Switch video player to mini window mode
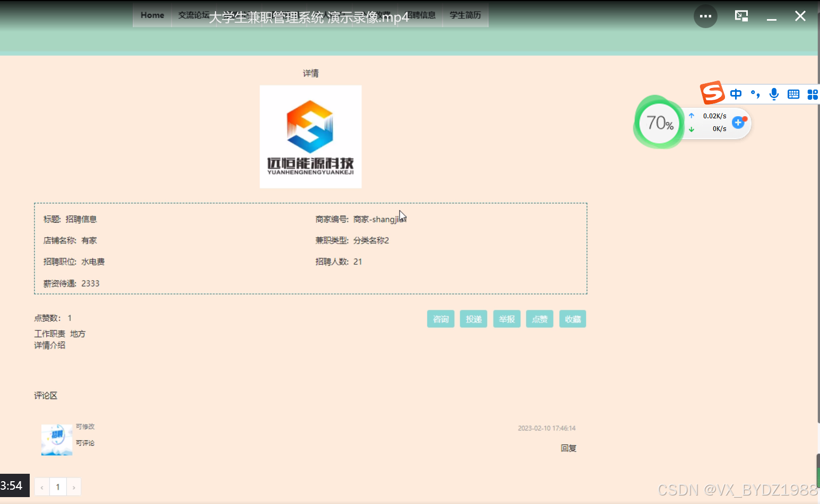 pos(741,16)
